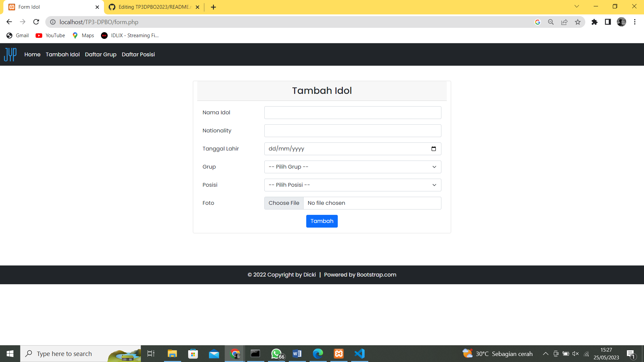Screen dimensions: 644x362
Task: Bookmark this page with the star icon
Action: coord(578,22)
